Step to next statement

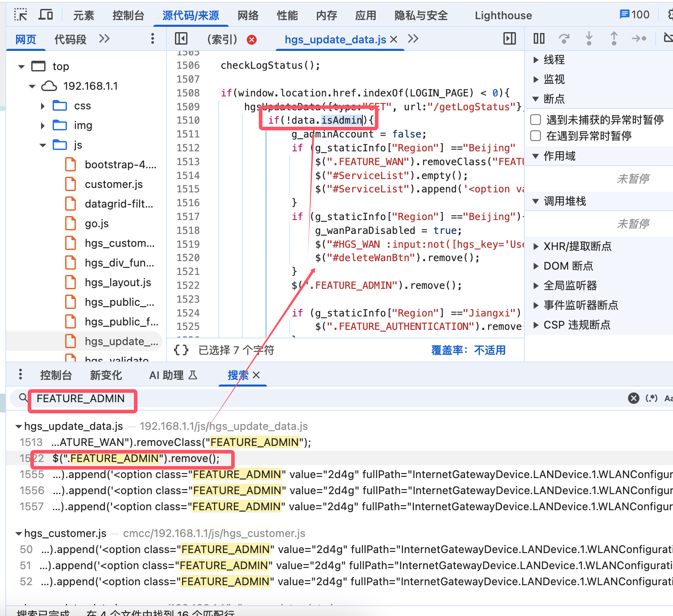(639, 39)
